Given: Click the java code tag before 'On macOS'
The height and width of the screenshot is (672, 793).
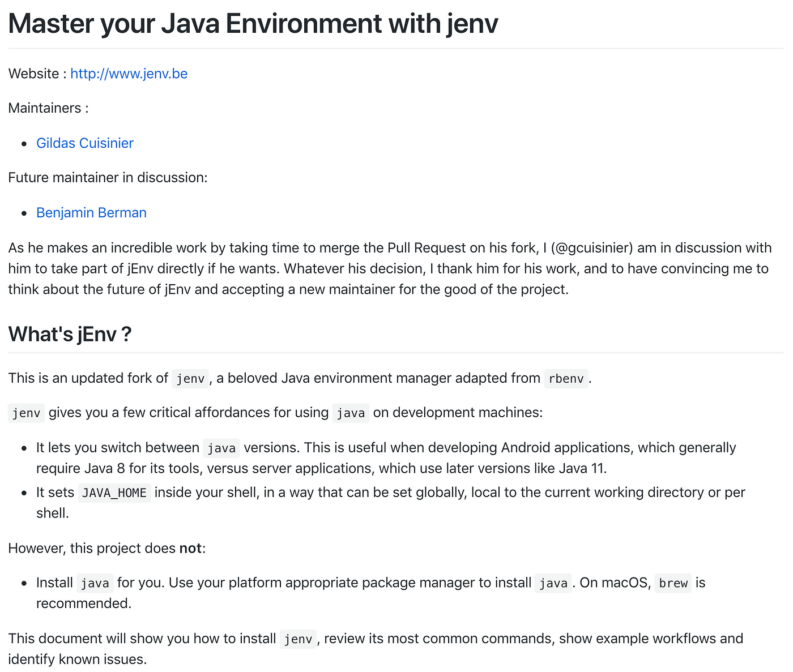Looking at the screenshot, I should pos(553,583).
